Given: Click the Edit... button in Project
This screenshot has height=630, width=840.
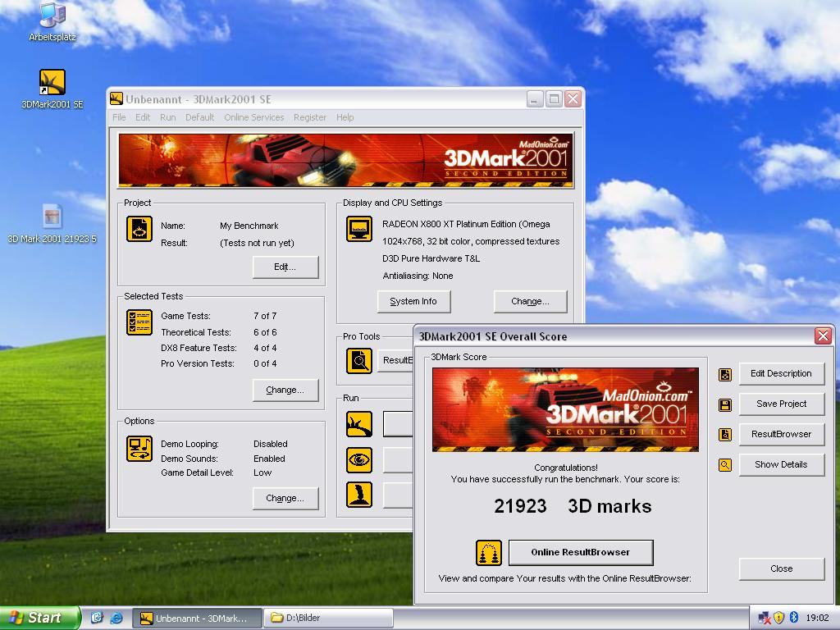Looking at the screenshot, I should click(x=285, y=267).
